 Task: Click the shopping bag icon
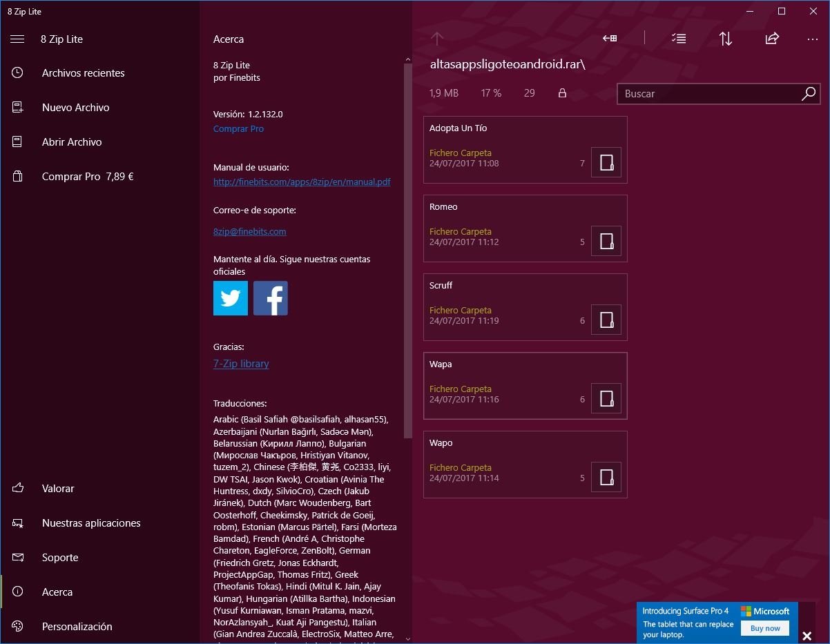18,176
